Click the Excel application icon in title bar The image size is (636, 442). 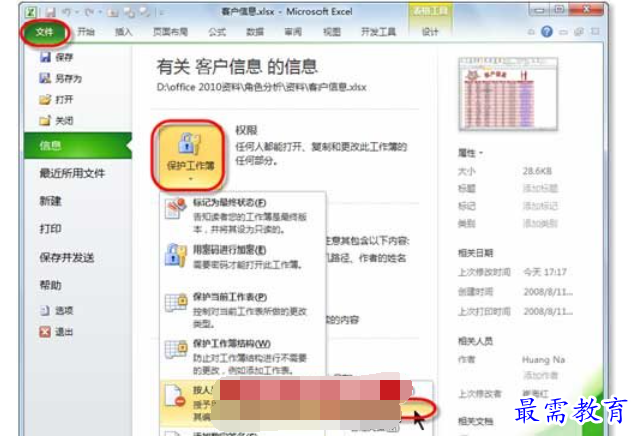coord(32,12)
